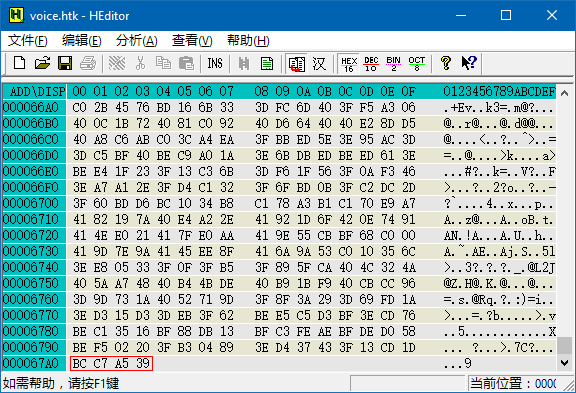Switch display to HEX 16 mode

click(349, 64)
